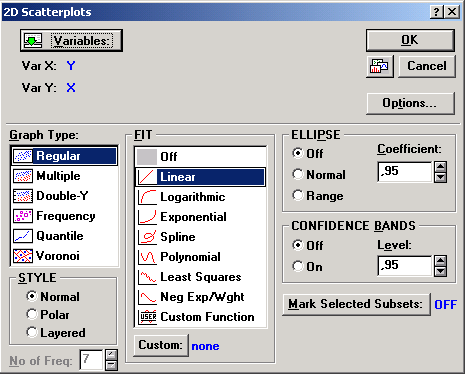This screenshot has height=374, width=465.
Task: Click the blue OFF subsets status
Action: point(445,305)
